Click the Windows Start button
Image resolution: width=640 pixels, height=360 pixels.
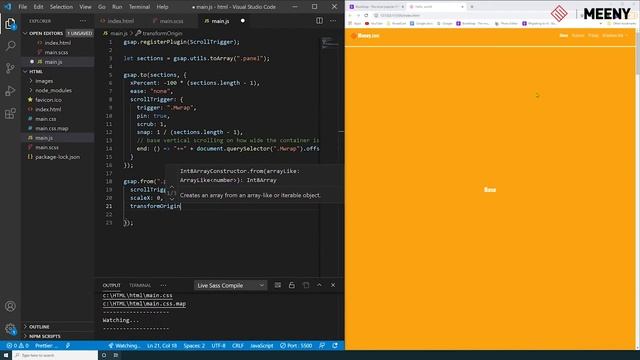(x=6, y=355)
